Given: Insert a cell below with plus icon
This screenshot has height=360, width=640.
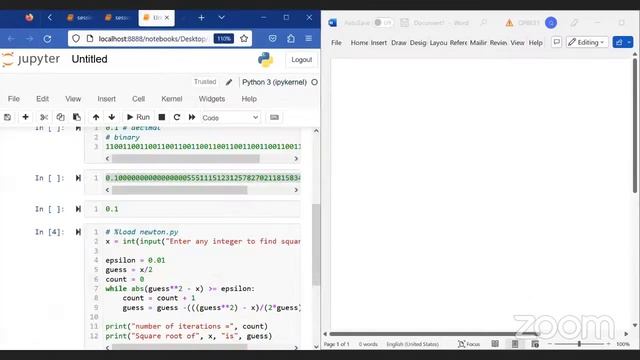Looking at the screenshot, I should 25,118.
